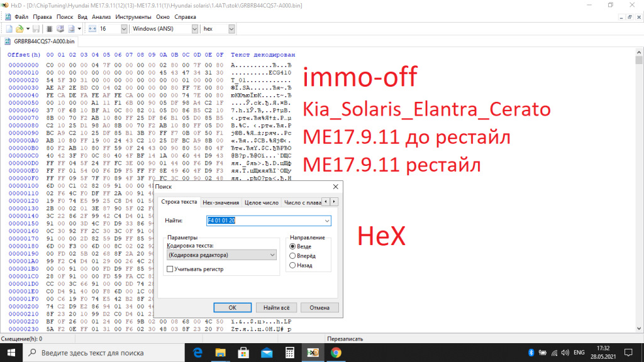Close the Поиск dialog with X
Screen dimensions: 644x362
pyautogui.click(x=336, y=187)
